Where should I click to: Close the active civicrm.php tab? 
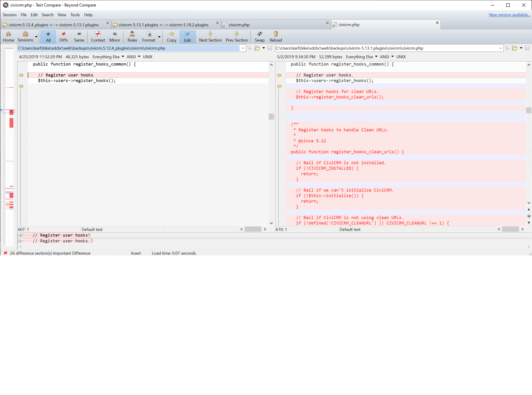point(437,23)
